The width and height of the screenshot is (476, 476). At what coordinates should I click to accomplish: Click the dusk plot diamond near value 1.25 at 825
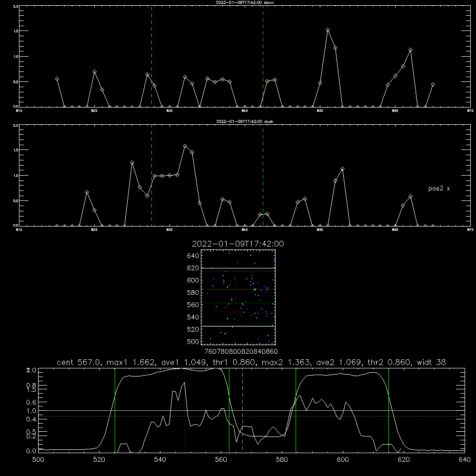132,163
